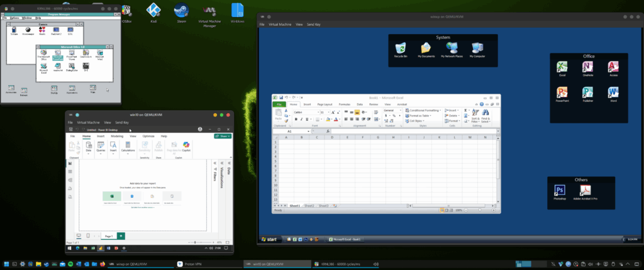Open Photoshop in the Others group
This screenshot has width=644, height=270.
point(559,192)
